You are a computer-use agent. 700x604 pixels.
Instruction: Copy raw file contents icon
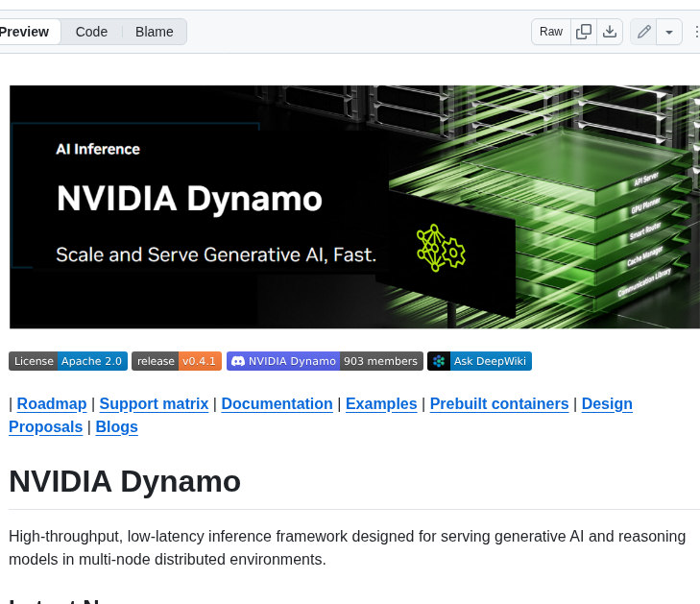(584, 32)
